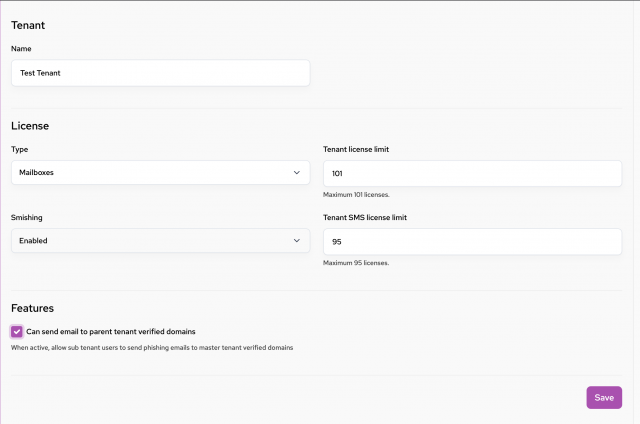Open the license Type dropdown showing Mailboxes

click(160, 173)
